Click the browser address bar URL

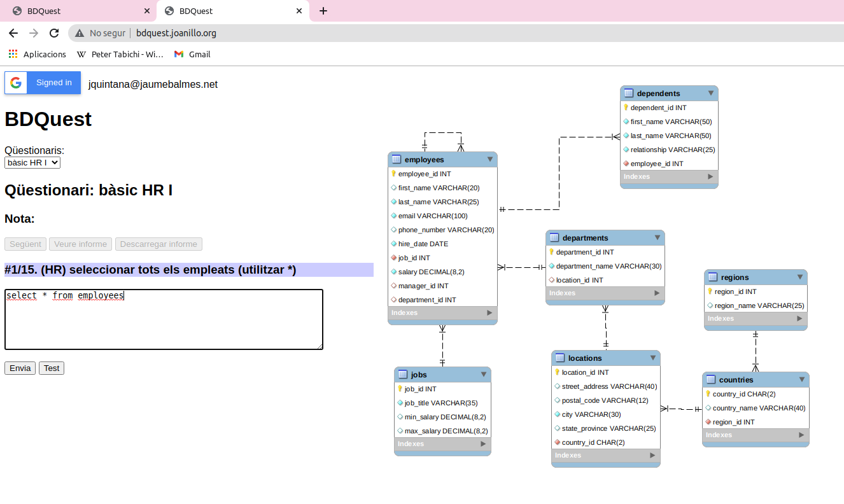tap(176, 33)
